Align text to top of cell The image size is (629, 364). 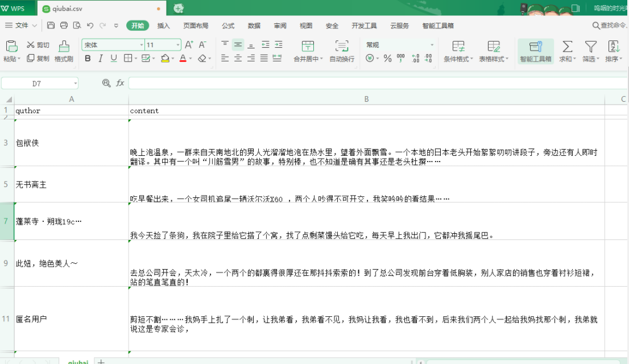(x=225, y=44)
